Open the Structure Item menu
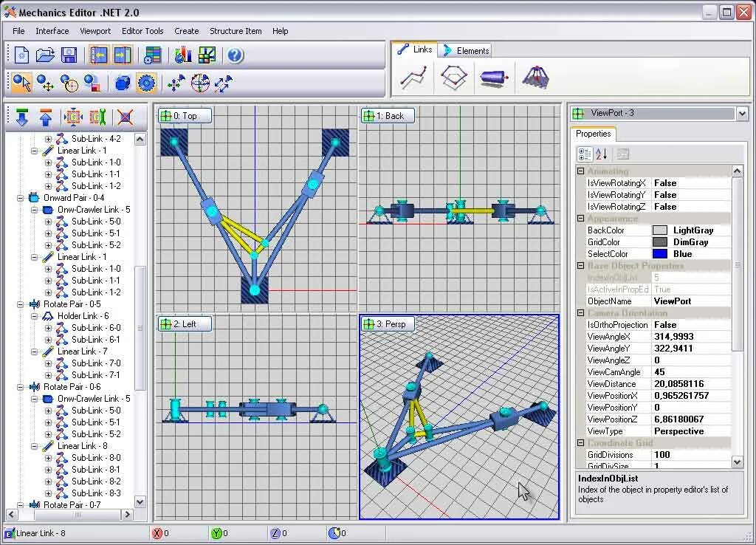This screenshot has height=545, width=756. click(x=236, y=31)
